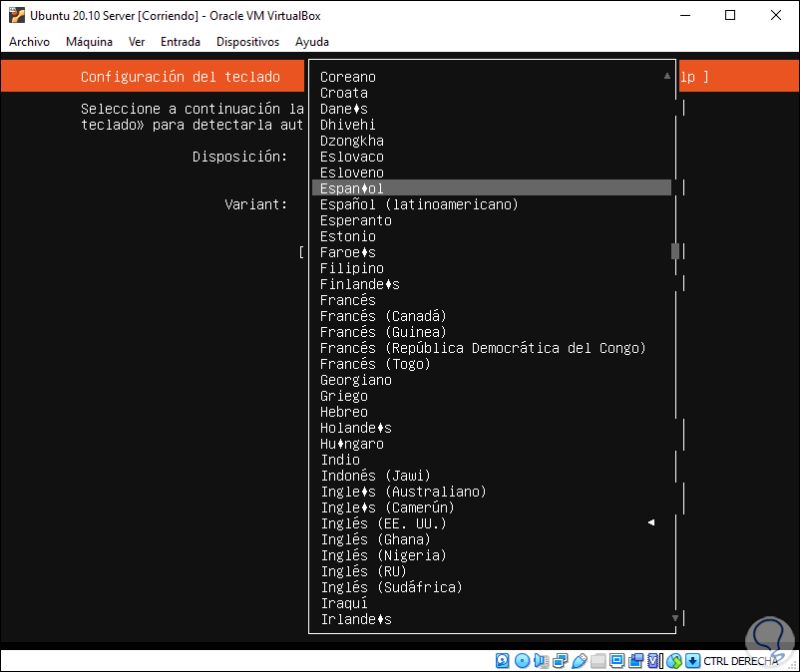Click the optical drive status icon

[522, 661]
